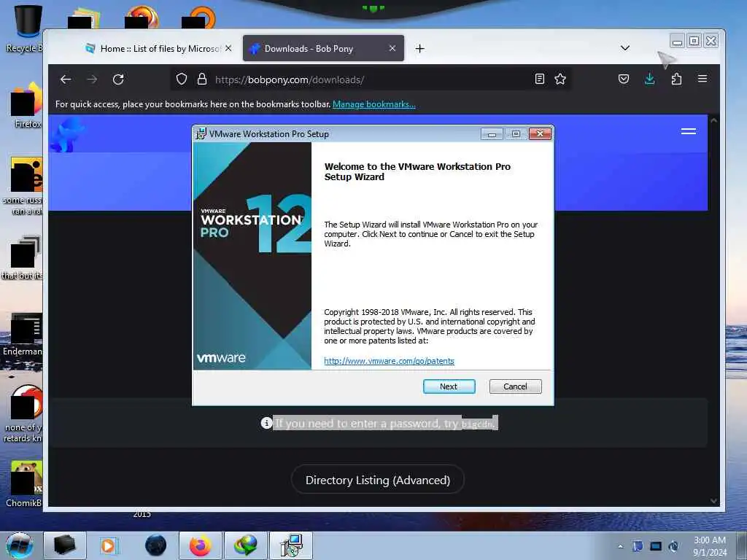Open Firefox application hamburger menu
The image size is (747, 560).
(x=703, y=79)
